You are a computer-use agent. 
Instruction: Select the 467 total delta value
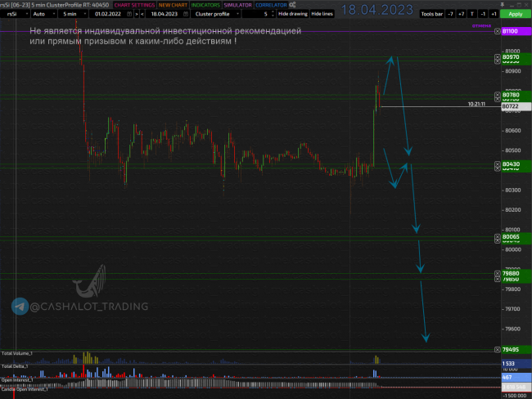click(x=516, y=377)
